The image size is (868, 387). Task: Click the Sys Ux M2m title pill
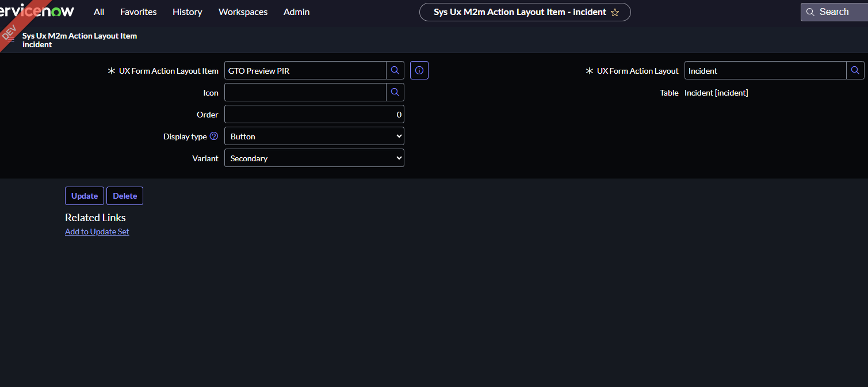click(x=525, y=12)
